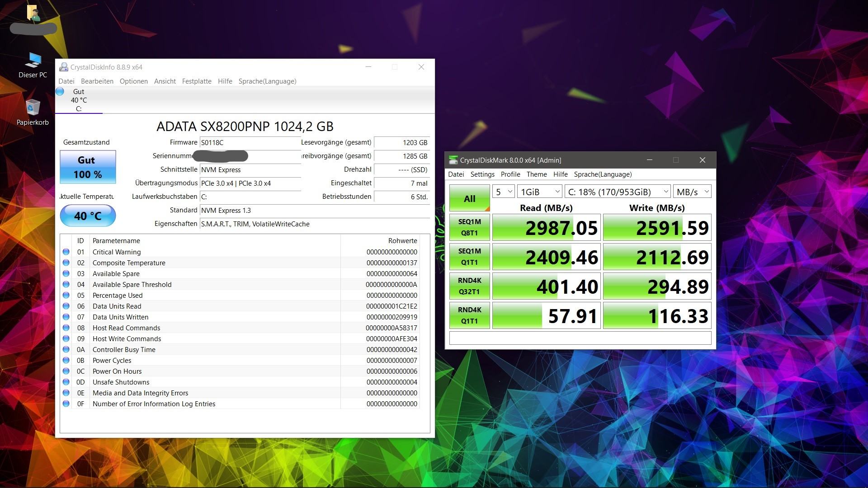Viewport: 868px width, 488px height.
Task: Click the RND4K Q1T1 read result 57.91
Action: pyautogui.click(x=546, y=315)
